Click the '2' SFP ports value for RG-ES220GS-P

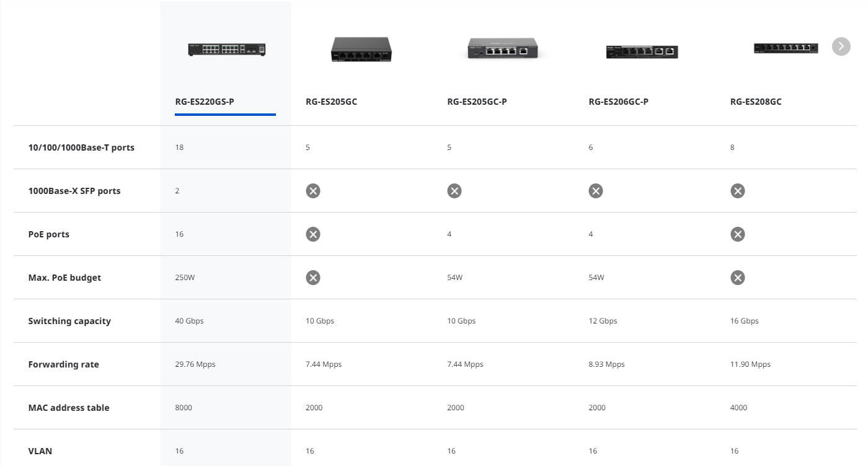coord(177,191)
